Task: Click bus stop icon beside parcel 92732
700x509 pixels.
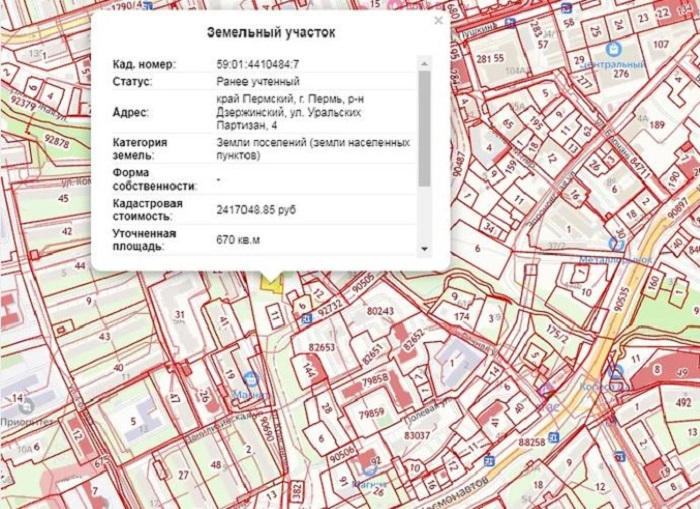Action: (x=306, y=319)
